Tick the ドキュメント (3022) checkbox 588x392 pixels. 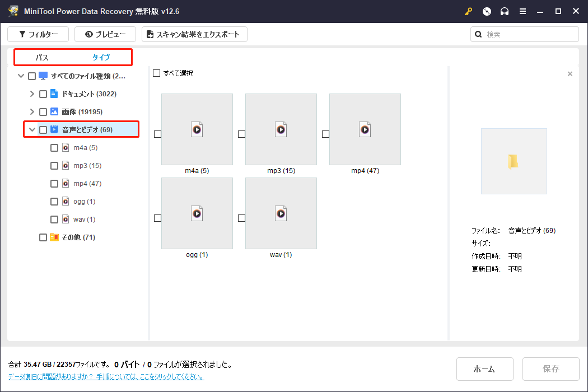click(x=43, y=94)
